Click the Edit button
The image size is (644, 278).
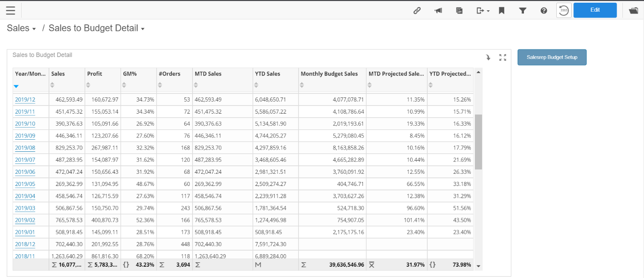[x=595, y=10]
